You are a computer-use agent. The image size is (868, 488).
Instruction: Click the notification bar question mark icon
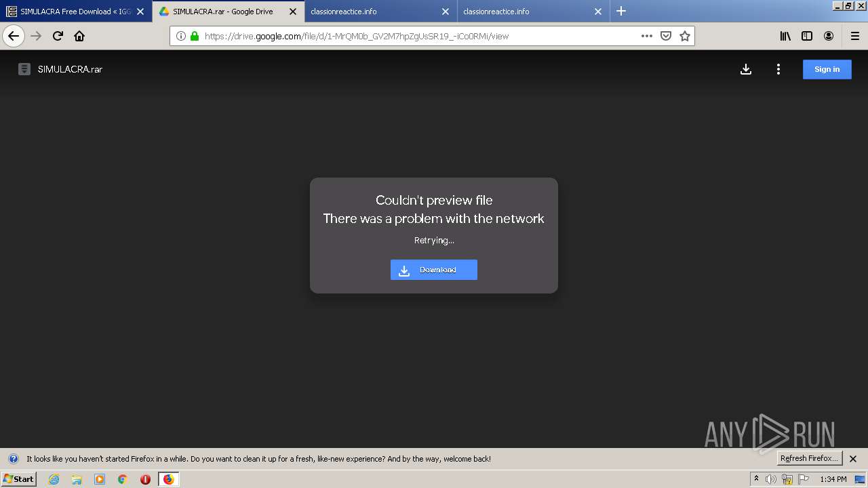click(x=13, y=459)
